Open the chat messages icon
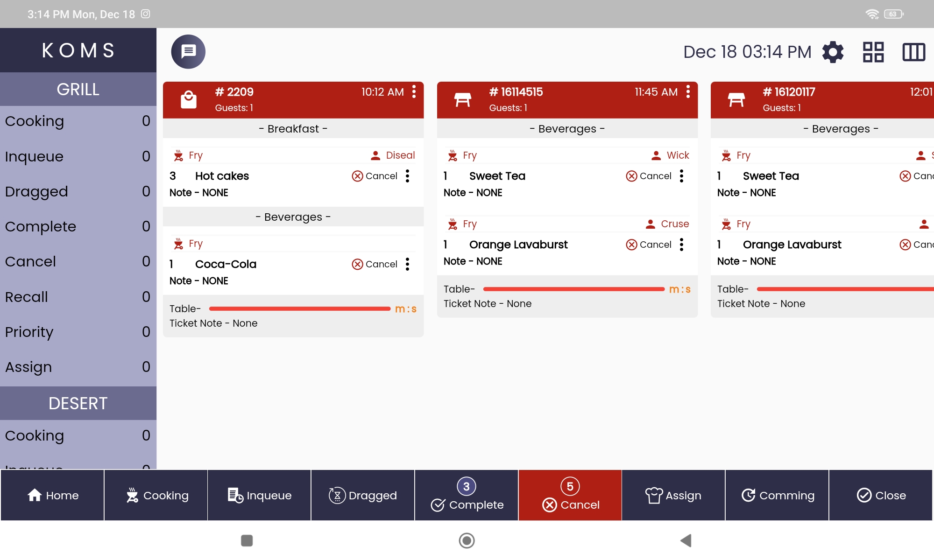 188,51
